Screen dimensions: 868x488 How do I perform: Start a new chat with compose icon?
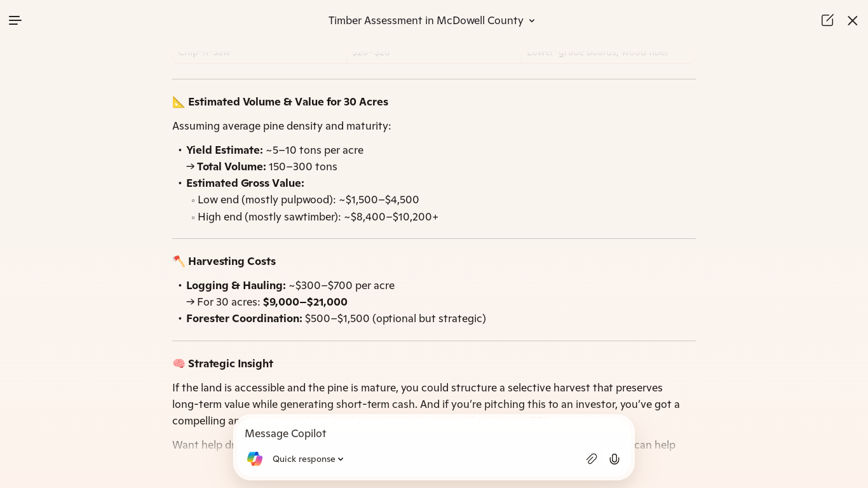tap(827, 20)
